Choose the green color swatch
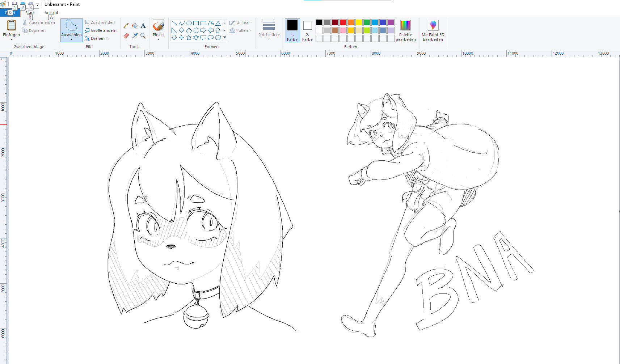Screen dimensions: 620x364 click(x=367, y=22)
